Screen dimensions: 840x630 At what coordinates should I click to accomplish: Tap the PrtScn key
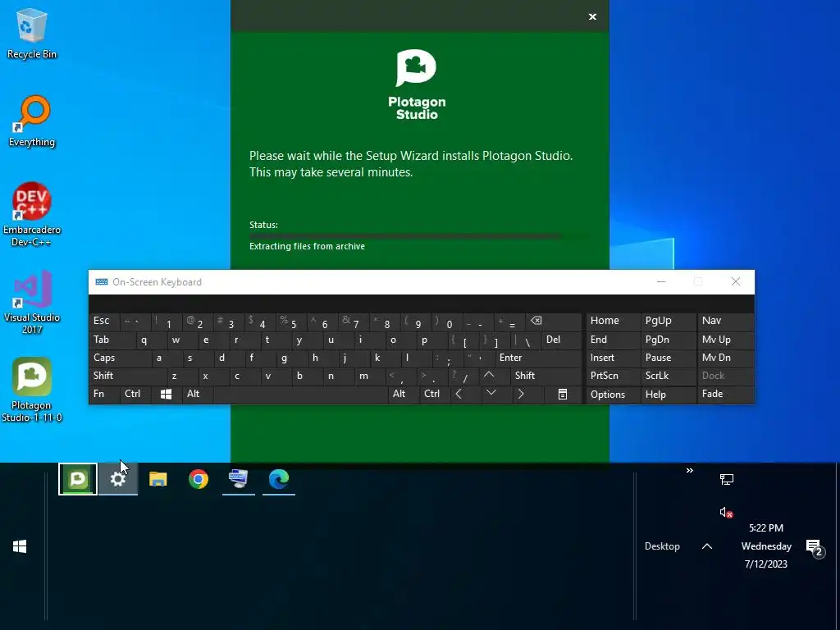613,376
